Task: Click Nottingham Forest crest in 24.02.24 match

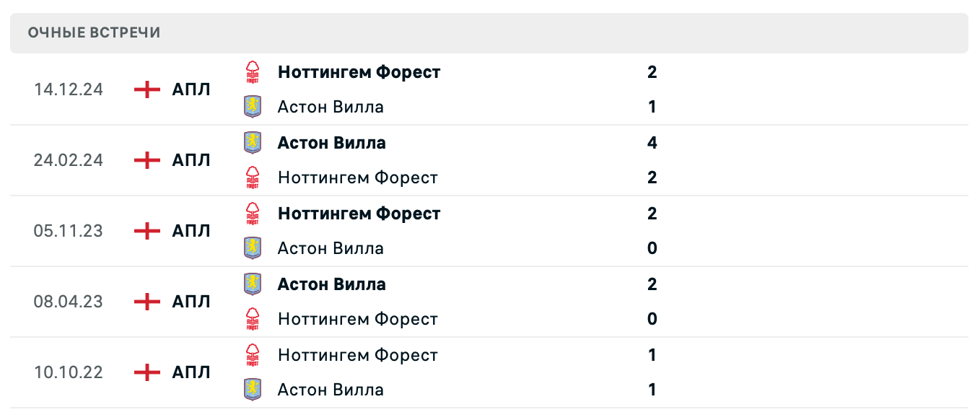Action: click(x=252, y=178)
